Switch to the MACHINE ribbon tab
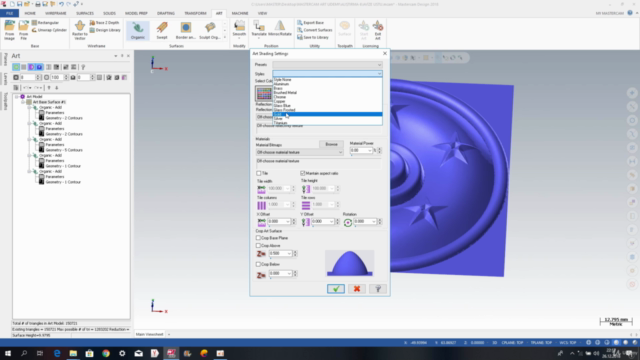This screenshot has height=360, width=640. [240, 13]
